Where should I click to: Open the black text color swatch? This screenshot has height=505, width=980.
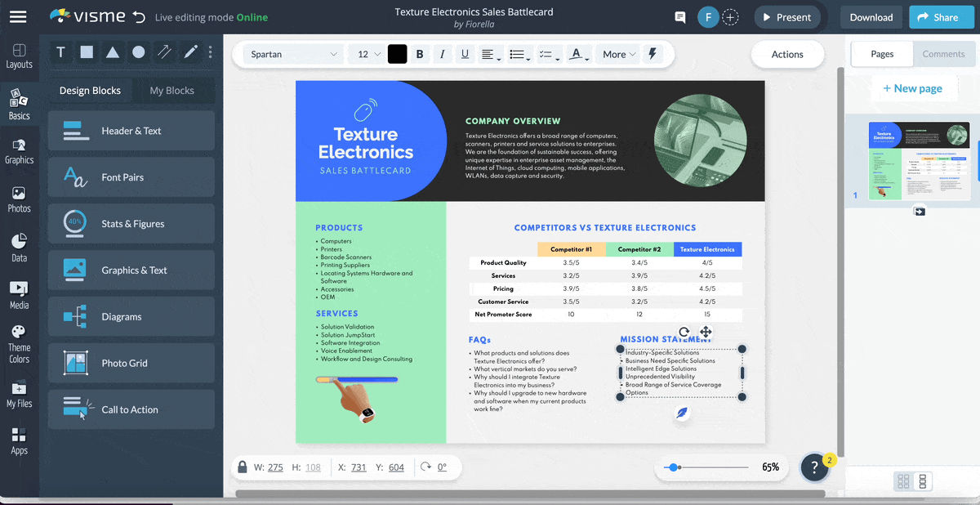(397, 54)
